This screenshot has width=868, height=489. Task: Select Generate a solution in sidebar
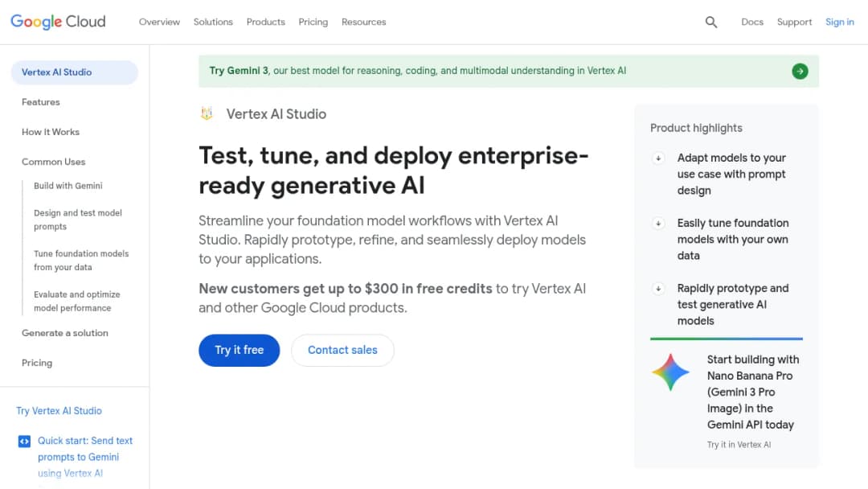[x=65, y=333]
